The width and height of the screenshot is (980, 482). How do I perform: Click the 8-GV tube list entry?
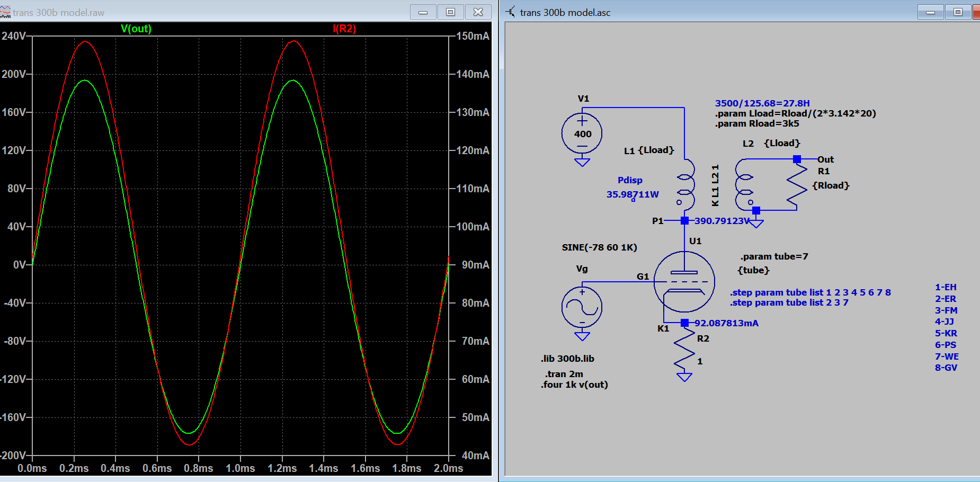946,368
